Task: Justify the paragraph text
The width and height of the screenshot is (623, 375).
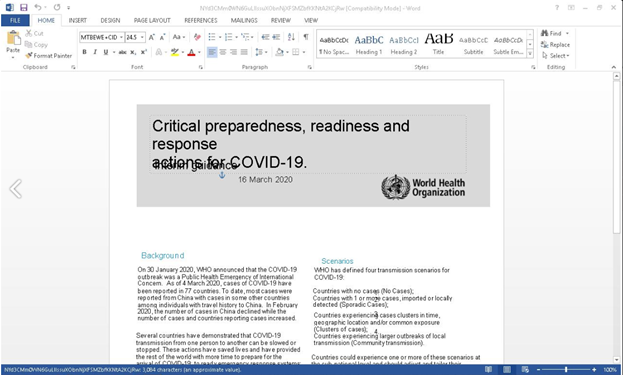Action: [x=244, y=52]
